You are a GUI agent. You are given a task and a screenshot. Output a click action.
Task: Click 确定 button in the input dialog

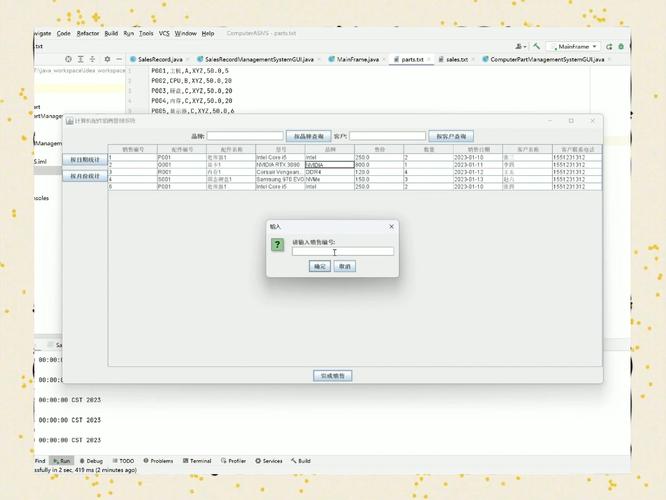click(x=320, y=266)
